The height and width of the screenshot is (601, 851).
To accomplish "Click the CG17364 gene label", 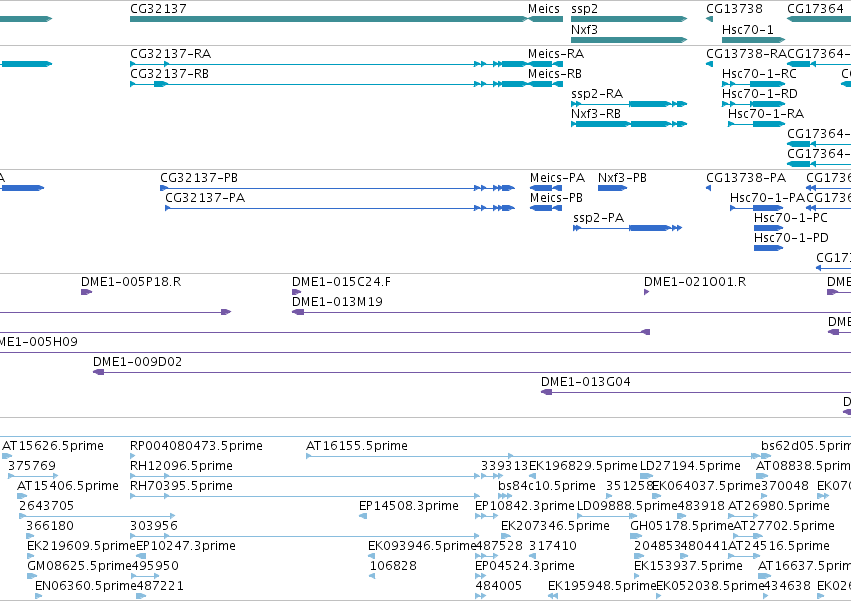I will click(x=815, y=9).
